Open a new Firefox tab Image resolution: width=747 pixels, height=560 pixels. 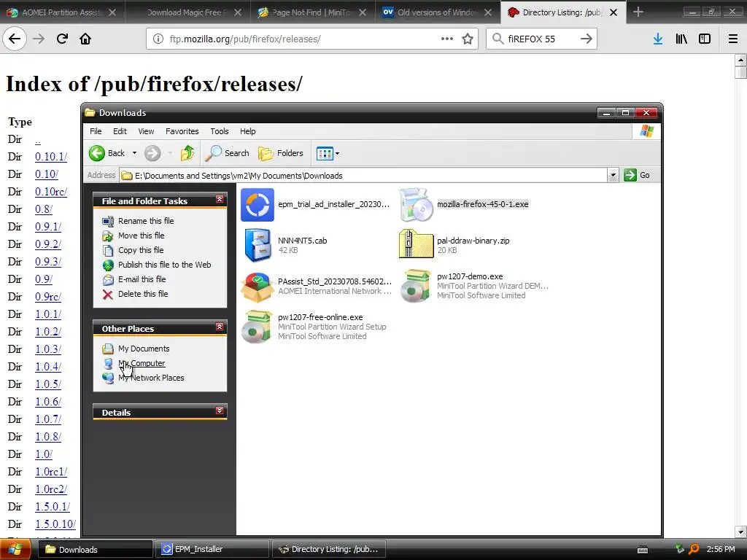pos(638,12)
